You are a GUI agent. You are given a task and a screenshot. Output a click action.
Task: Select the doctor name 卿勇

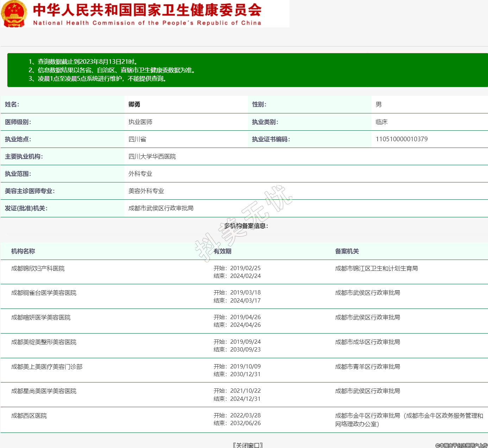134,105
